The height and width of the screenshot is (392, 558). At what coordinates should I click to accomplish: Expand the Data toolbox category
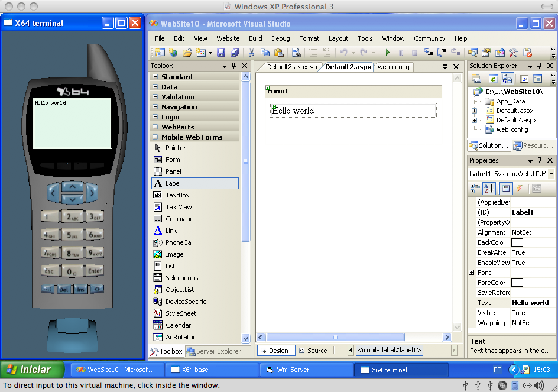tap(155, 86)
